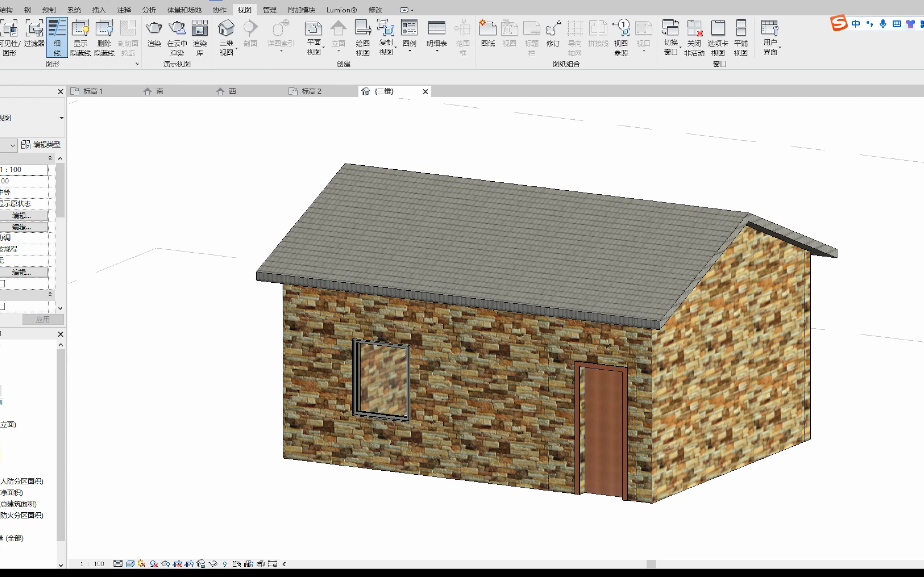Open the view type selector dropdown
The image size is (924, 577).
point(61,118)
